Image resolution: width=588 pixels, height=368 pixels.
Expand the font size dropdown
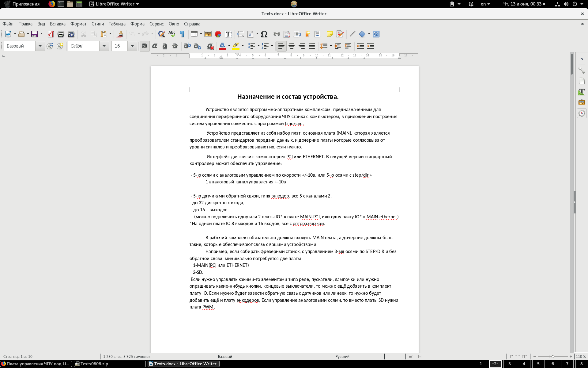click(132, 46)
